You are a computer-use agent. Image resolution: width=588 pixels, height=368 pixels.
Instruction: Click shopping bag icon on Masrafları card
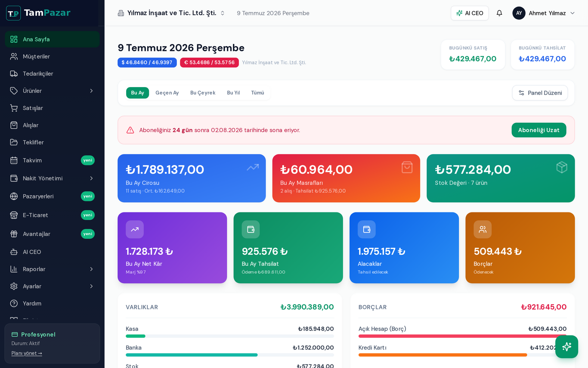(407, 167)
